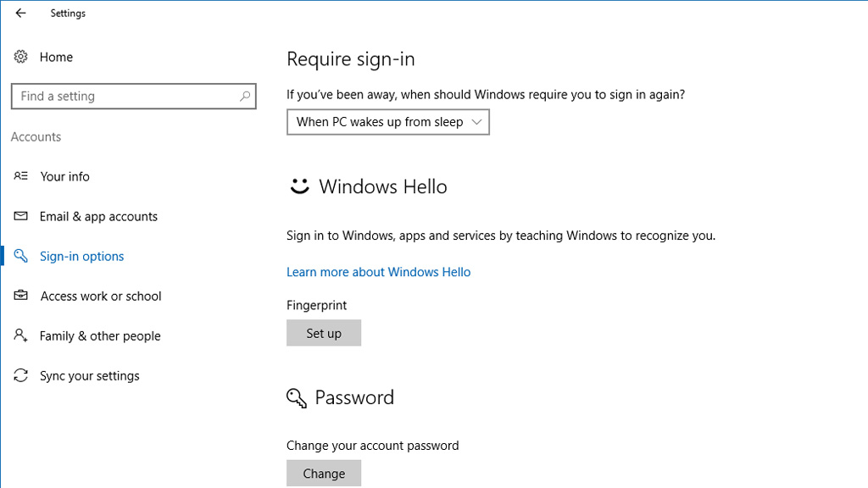Select the Your info person icon

pyautogui.click(x=20, y=176)
